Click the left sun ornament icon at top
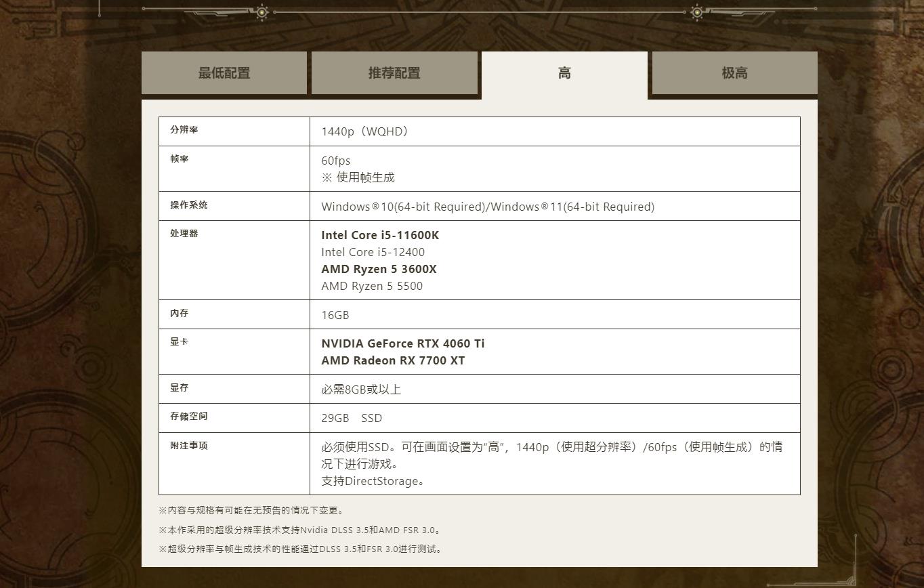 pos(262,12)
